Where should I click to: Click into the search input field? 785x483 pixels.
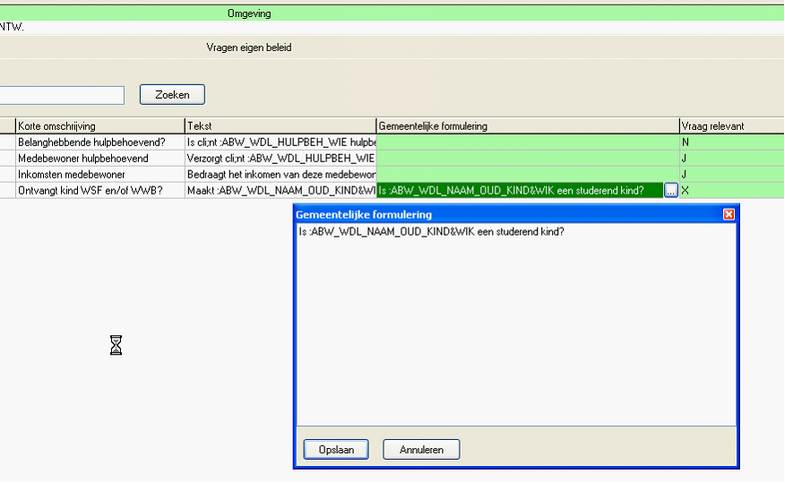pos(62,95)
